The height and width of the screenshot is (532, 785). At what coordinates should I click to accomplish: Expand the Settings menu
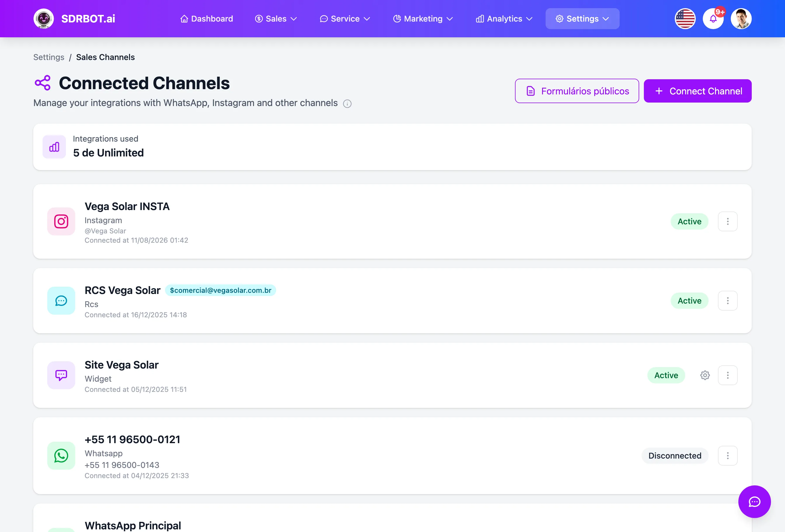(x=582, y=19)
